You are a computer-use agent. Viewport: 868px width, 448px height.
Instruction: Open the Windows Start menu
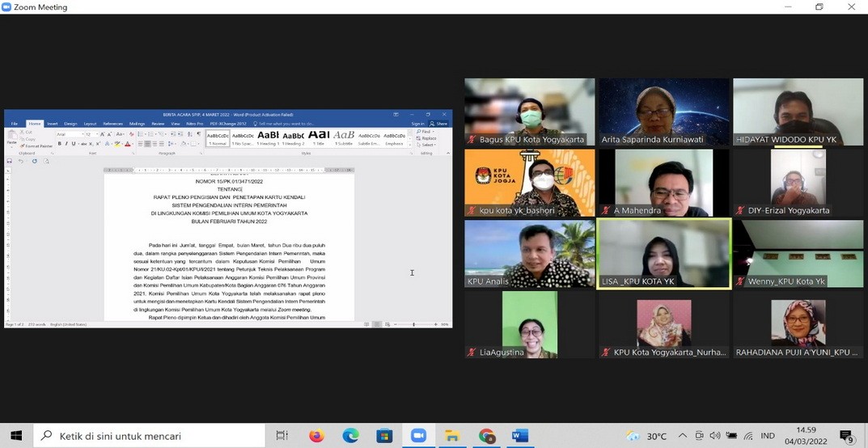16,436
